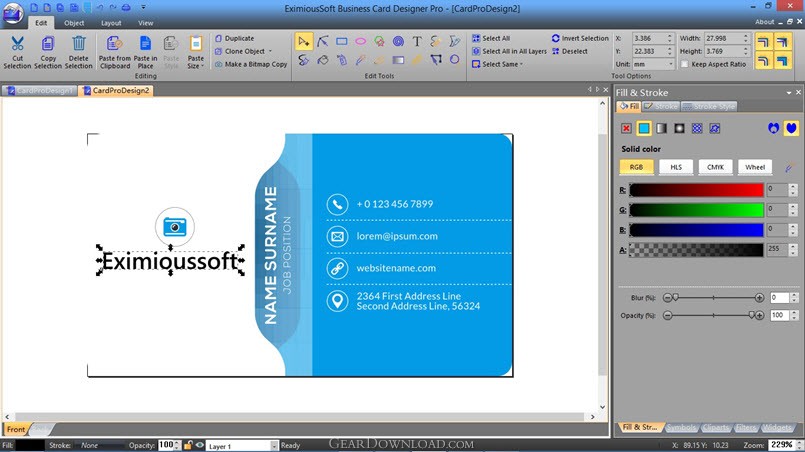Screen dimensions: 805x452
Task: Select the Spiral tool
Action: pyautogui.click(x=398, y=42)
